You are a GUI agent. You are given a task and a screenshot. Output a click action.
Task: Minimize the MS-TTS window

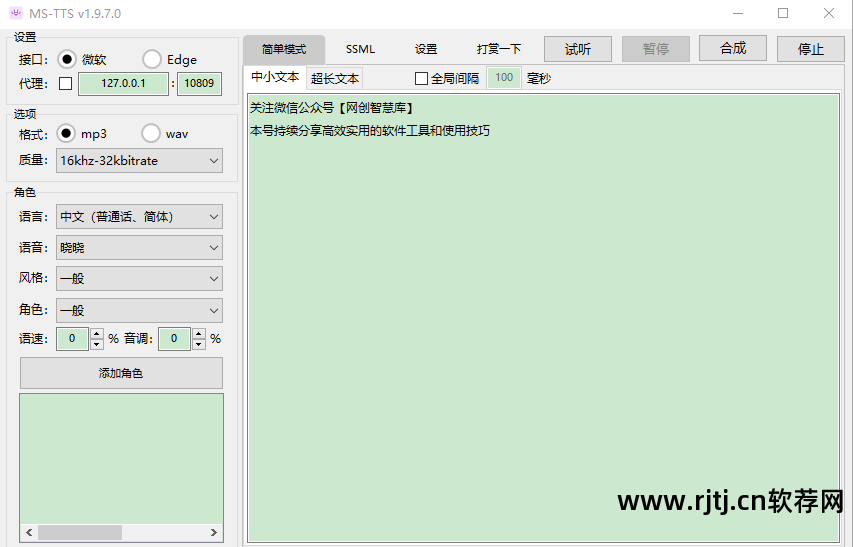(738, 13)
